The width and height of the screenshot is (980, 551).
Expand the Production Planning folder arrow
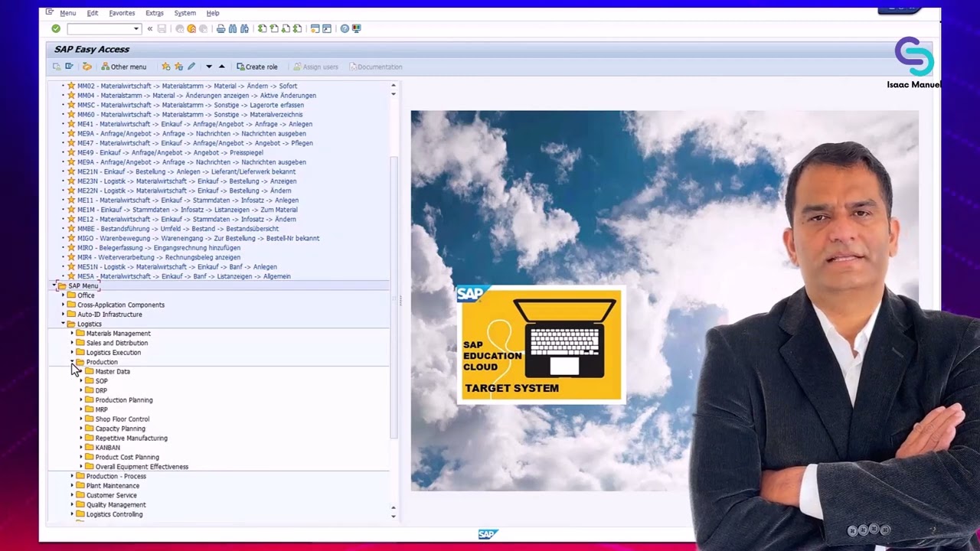coord(82,400)
